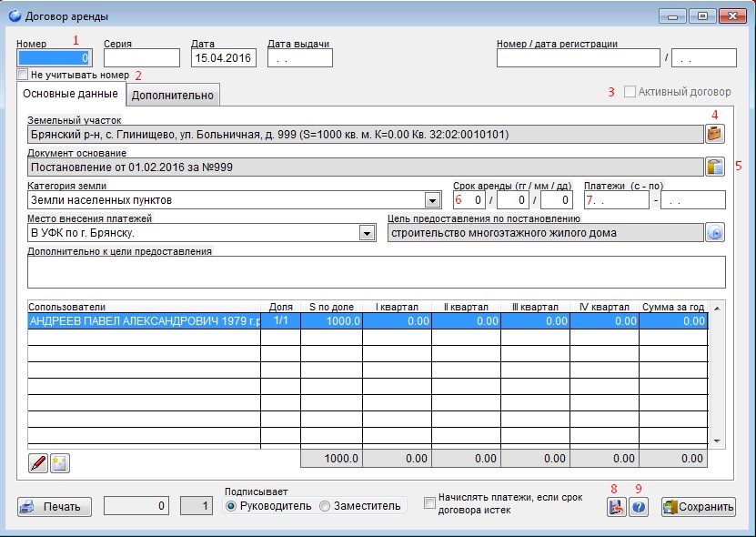Click the Земельный участок address field

click(x=366, y=134)
